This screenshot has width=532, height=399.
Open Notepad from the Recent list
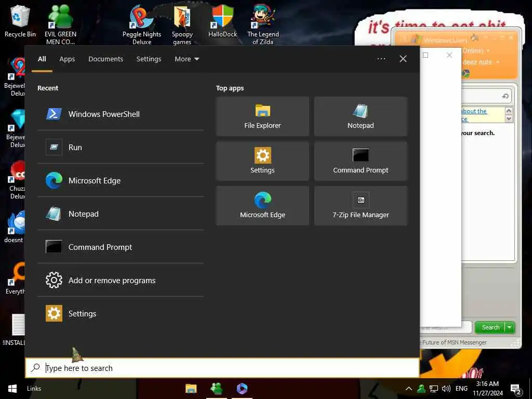tap(121, 214)
